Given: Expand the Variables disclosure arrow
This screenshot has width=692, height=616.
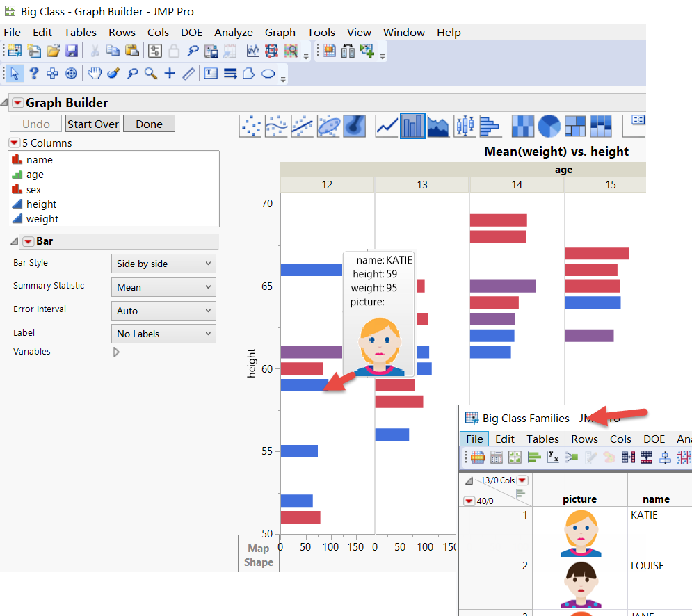Looking at the screenshot, I should click(115, 352).
